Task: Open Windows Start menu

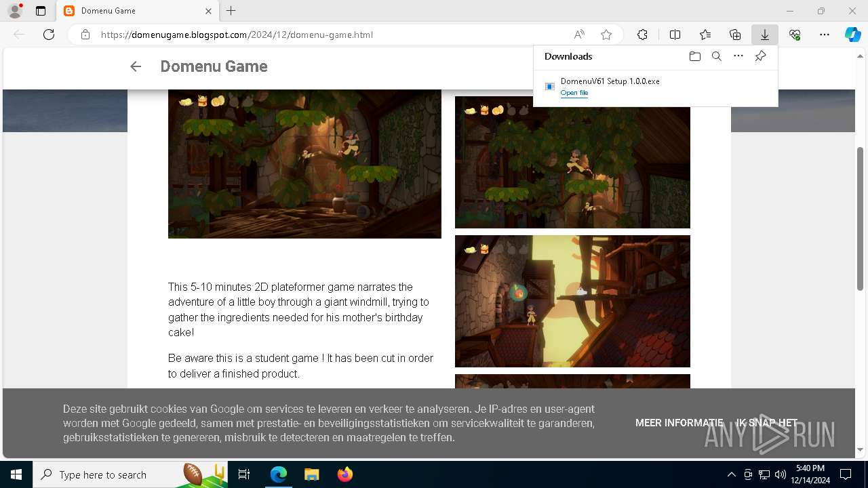Action: [x=16, y=474]
